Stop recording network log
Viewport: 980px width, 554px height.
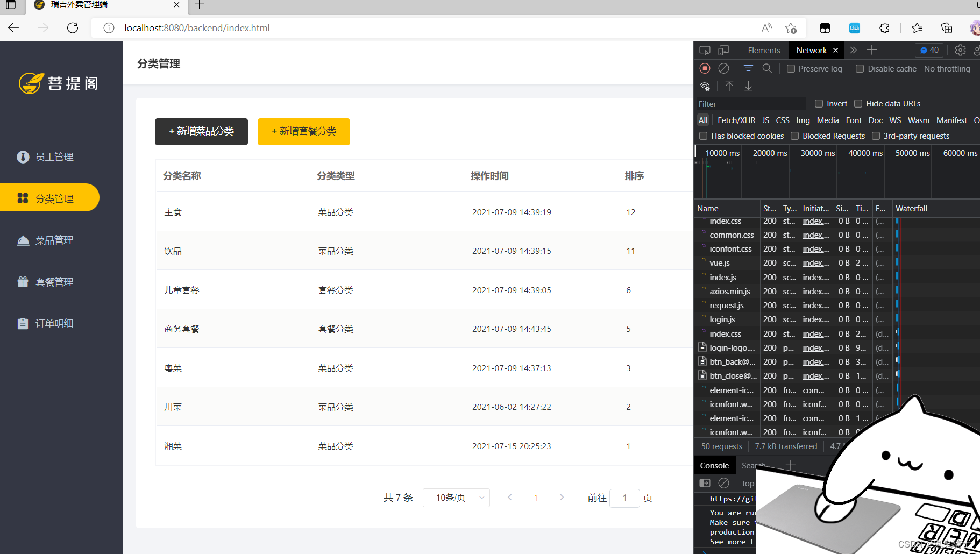pos(705,68)
